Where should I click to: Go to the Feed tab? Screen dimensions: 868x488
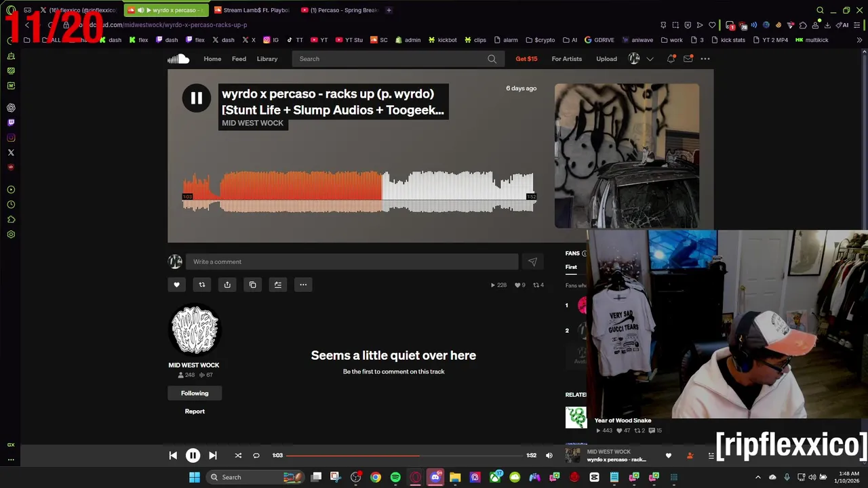coord(239,59)
